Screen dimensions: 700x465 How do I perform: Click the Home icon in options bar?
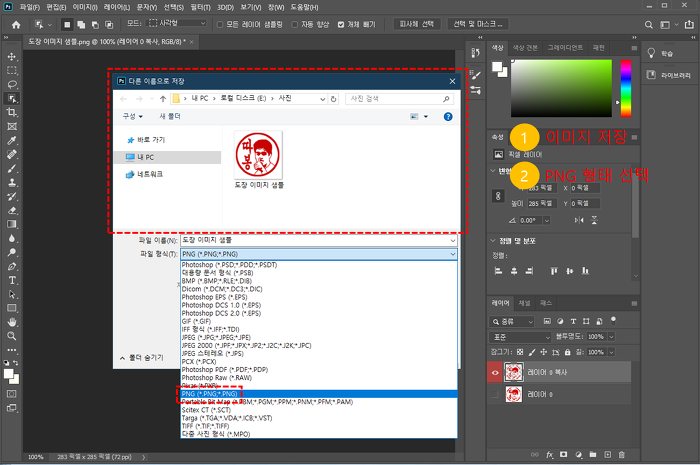click(16, 25)
